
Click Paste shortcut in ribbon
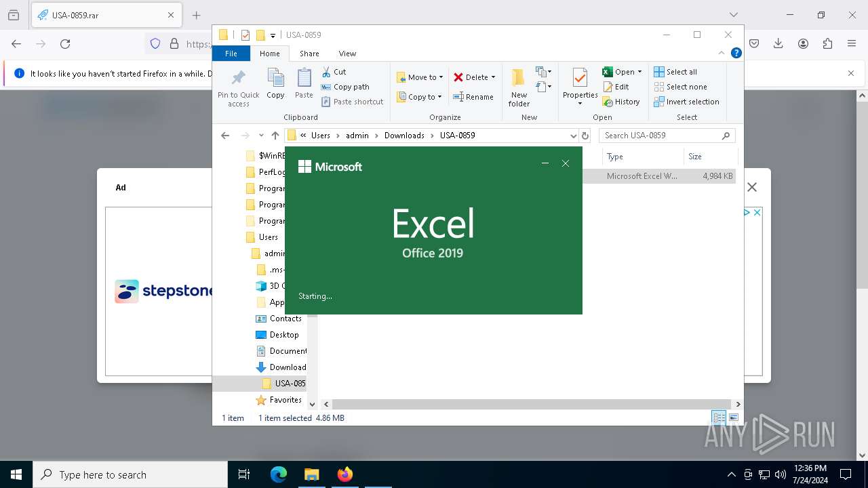(x=352, y=102)
